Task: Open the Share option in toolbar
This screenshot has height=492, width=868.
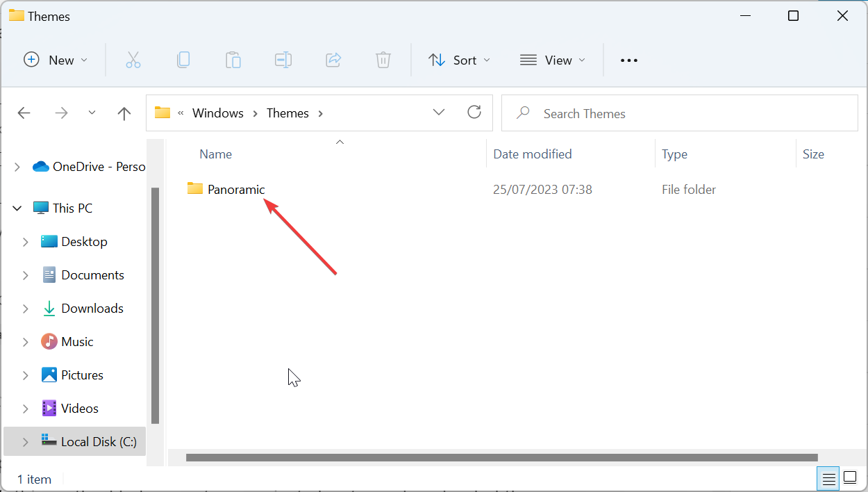Action: [x=333, y=60]
